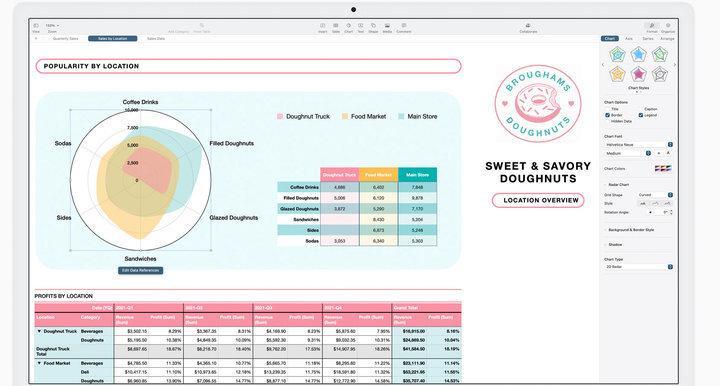Open the Organize sidebar icon
Viewport: 720px width, 386px height.
point(668,28)
